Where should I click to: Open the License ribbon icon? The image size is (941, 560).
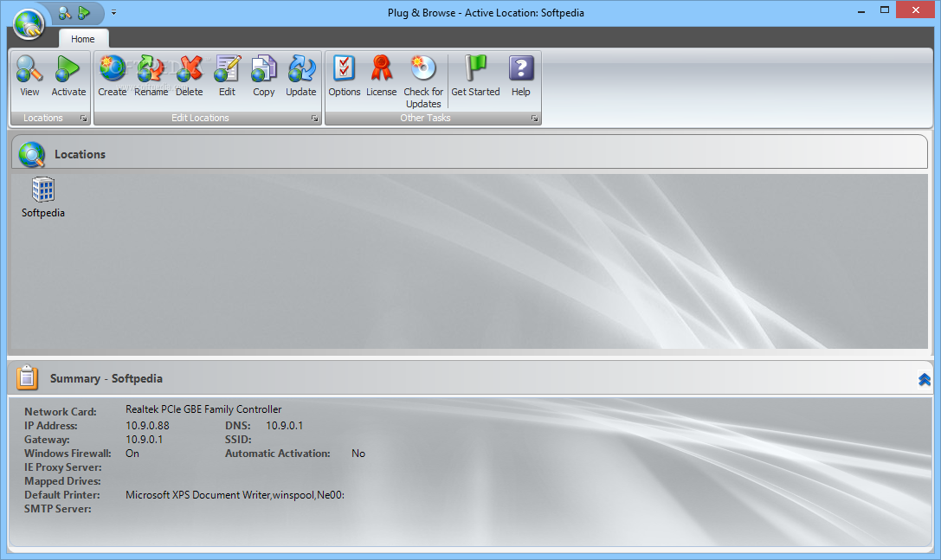[381, 68]
